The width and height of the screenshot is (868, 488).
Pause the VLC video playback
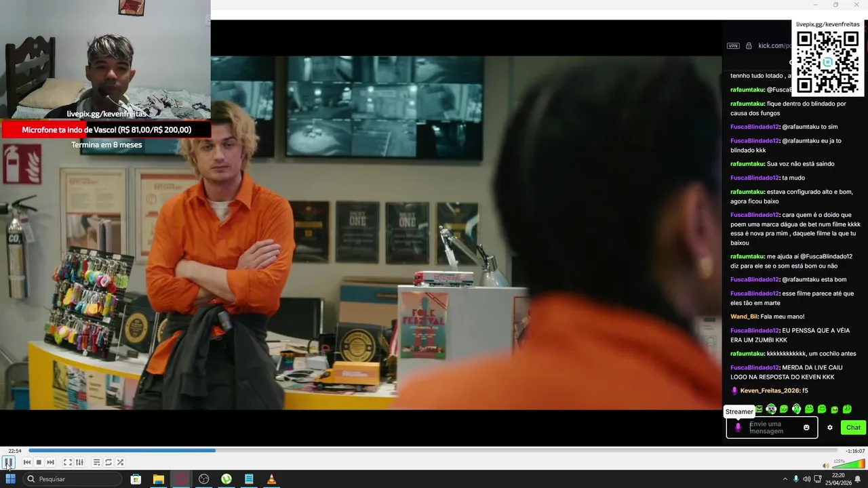click(x=8, y=462)
